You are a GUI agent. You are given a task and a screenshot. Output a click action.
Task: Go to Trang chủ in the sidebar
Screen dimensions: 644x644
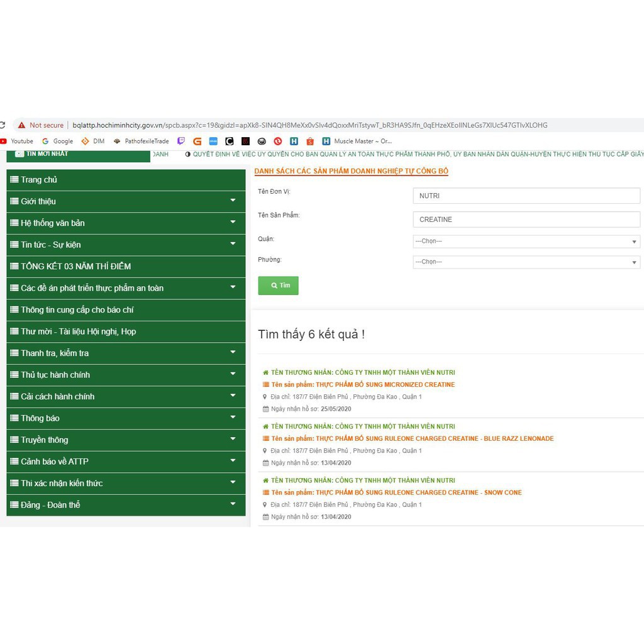point(39,180)
